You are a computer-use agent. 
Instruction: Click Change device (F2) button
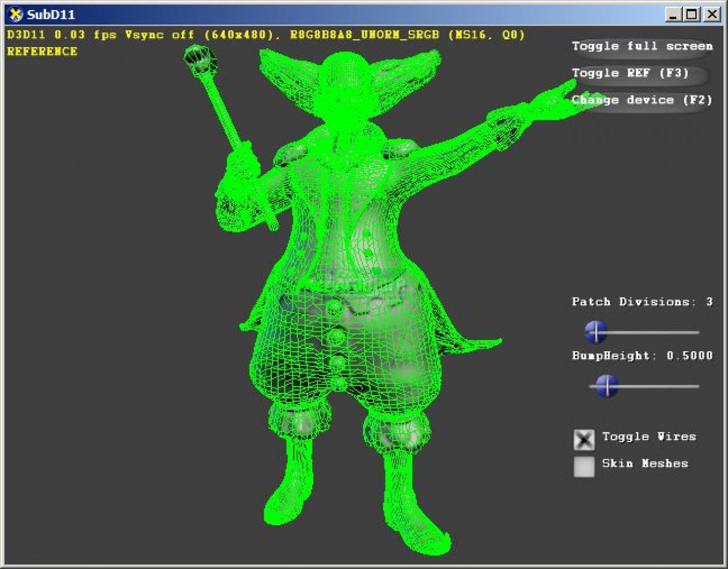coord(642,101)
